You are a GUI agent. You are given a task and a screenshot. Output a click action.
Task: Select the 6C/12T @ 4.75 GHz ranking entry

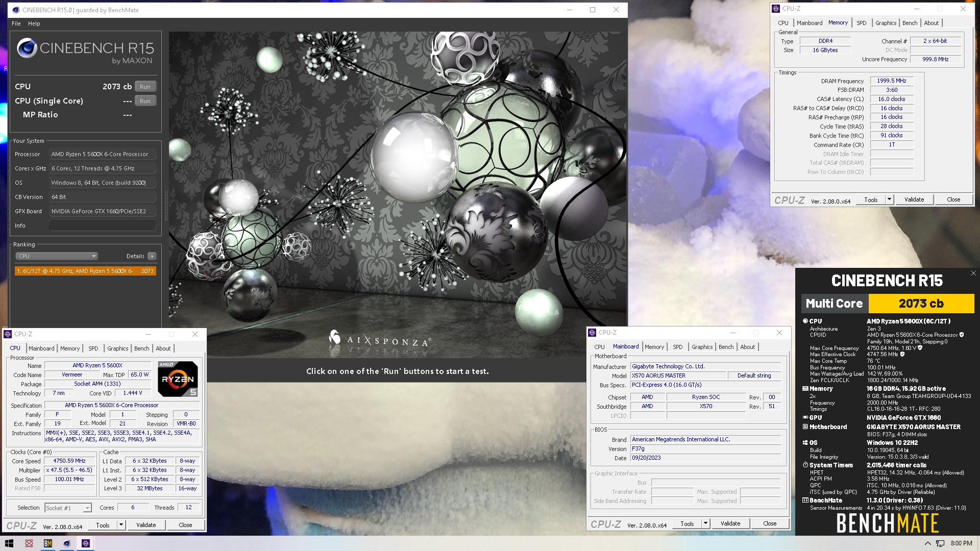(x=85, y=271)
